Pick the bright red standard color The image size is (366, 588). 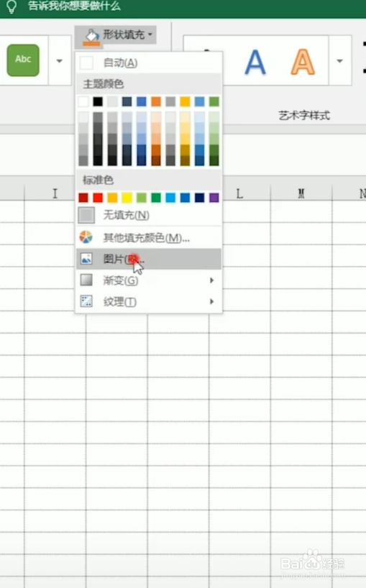click(x=98, y=198)
